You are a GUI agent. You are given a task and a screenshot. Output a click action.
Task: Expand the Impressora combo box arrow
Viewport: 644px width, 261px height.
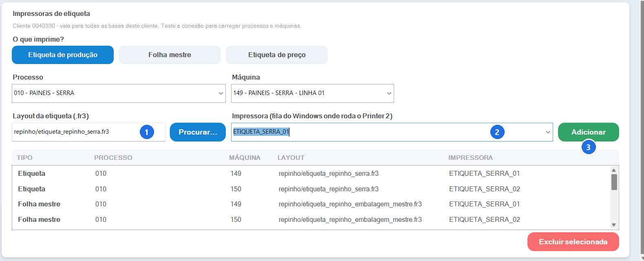pyautogui.click(x=548, y=132)
